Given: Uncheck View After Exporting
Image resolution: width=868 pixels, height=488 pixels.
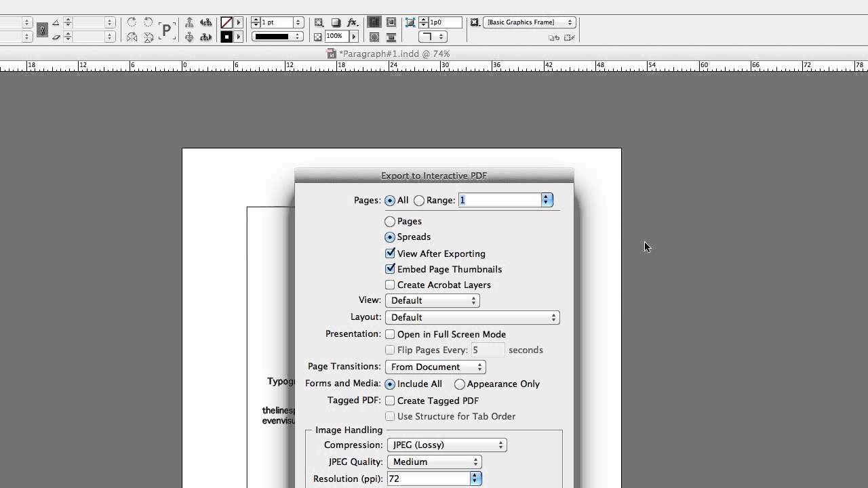Looking at the screenshot, I should [390, 253].
